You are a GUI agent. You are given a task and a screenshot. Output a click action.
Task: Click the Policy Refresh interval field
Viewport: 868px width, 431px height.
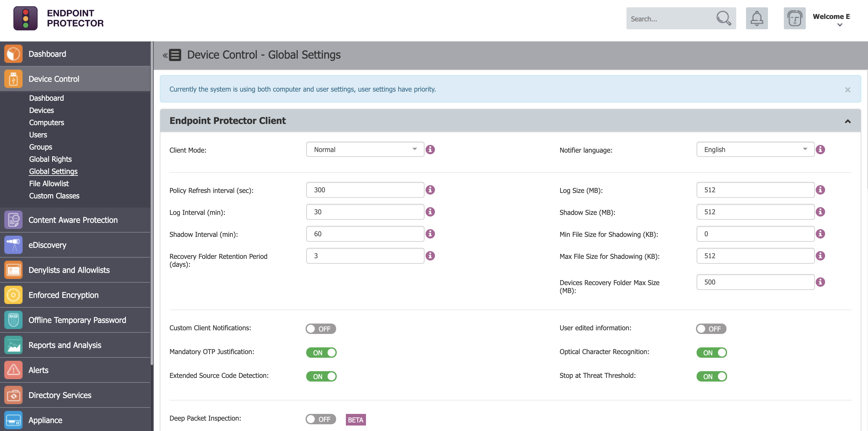pos(365,190)
